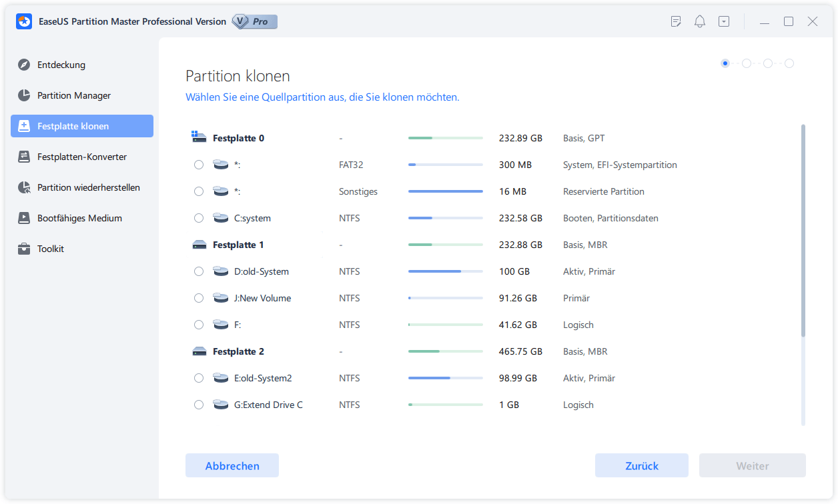Click the Festplatte 0 disk icon

coord(199,137)
